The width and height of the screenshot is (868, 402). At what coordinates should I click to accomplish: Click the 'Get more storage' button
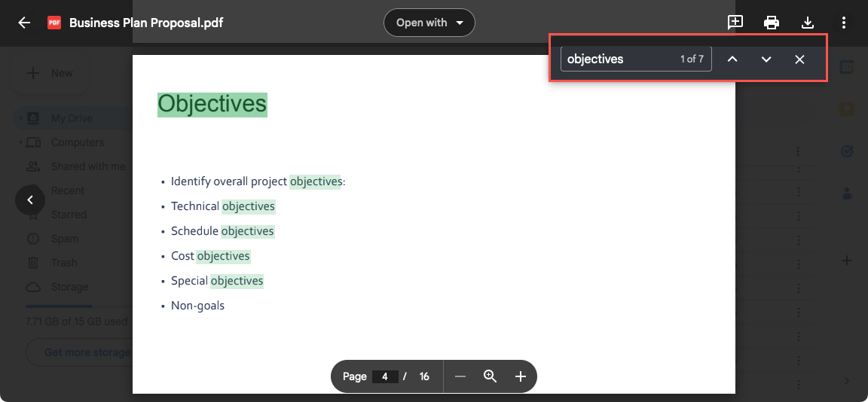(x=81, y=352)
